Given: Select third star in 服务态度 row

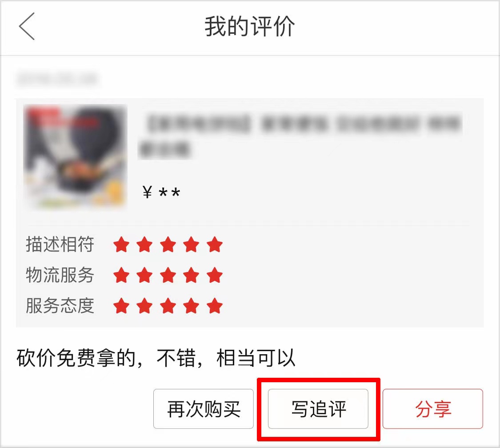Looking at the screenshot, I should 168,306.
